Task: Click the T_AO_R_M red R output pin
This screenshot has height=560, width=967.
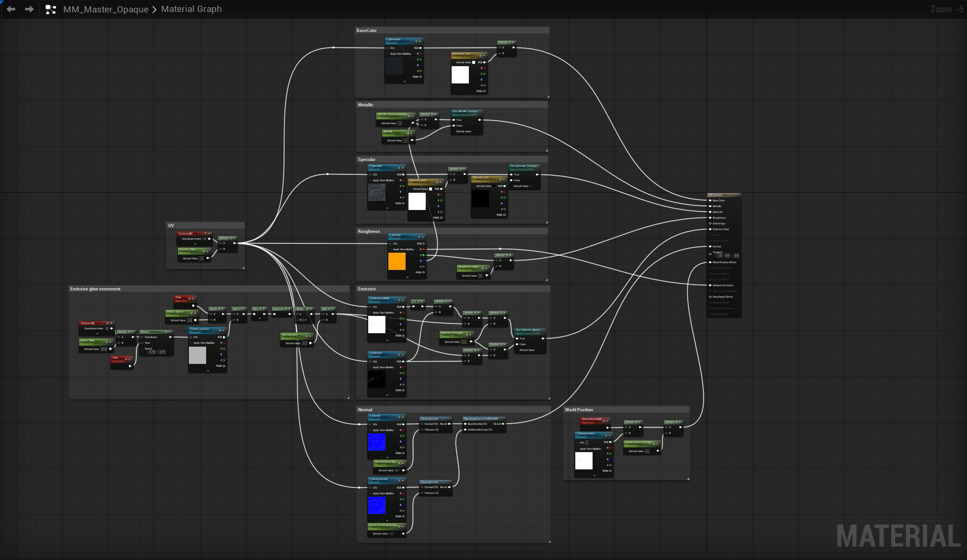Action: [x=423, y=249]
